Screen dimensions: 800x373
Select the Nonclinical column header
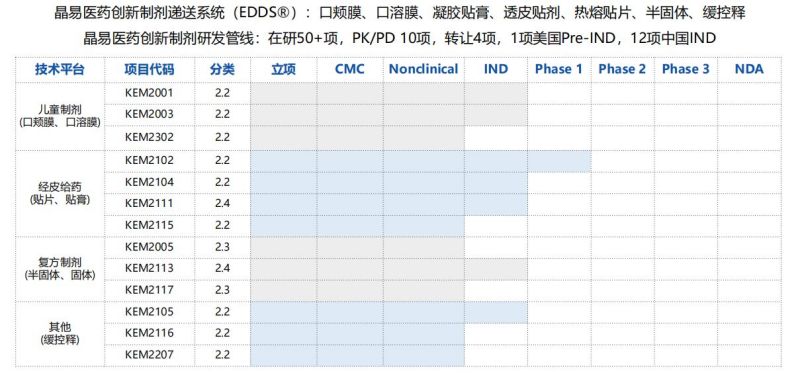pyautogui.click(x=423, y=69)
